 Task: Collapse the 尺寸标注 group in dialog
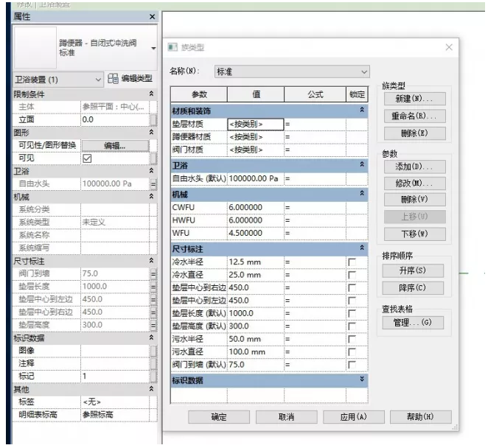point(361,248)
